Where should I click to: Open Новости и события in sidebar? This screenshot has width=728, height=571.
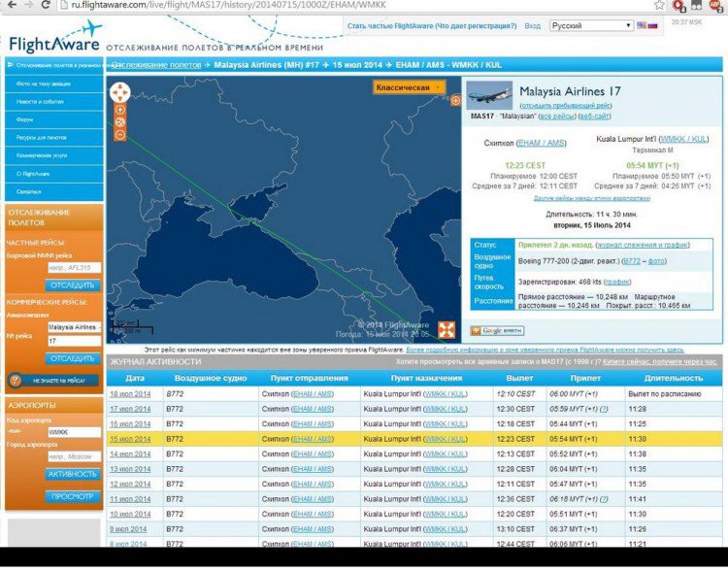point(39,102)
